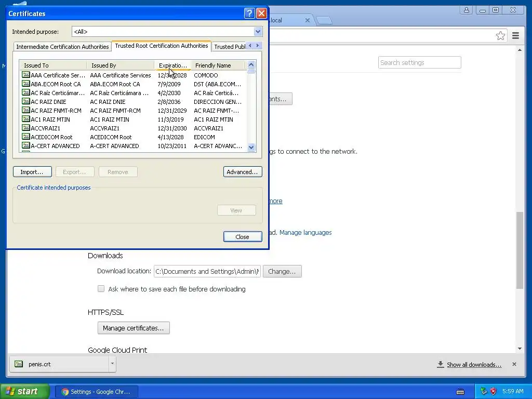Select the COMODO friendly name cell

[x=206, y=75]
